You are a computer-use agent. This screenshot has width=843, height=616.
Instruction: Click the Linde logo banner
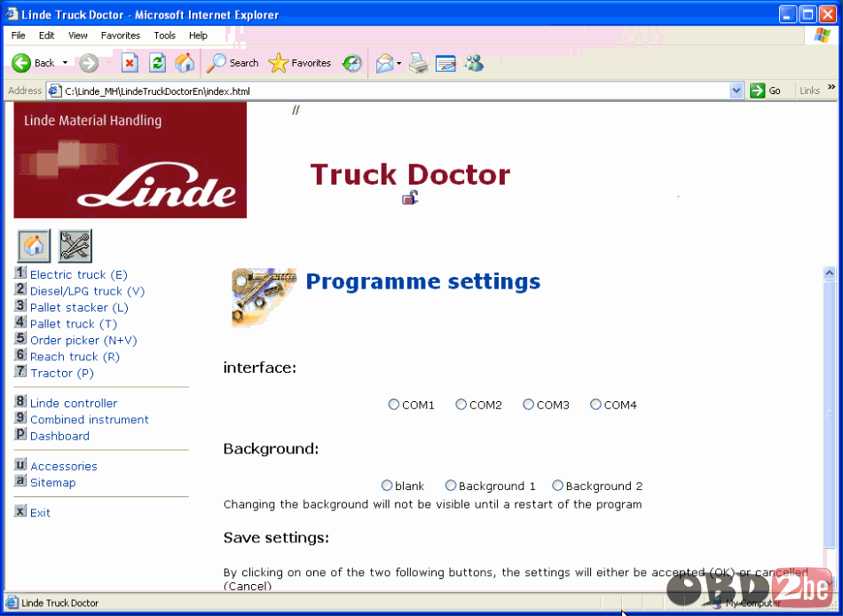pos(130,160)
